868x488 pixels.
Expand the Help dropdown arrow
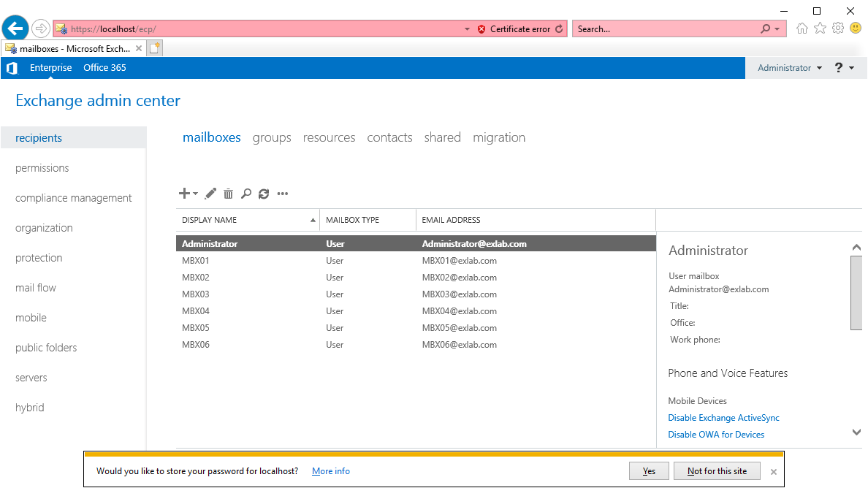click(x=851, y=68)
